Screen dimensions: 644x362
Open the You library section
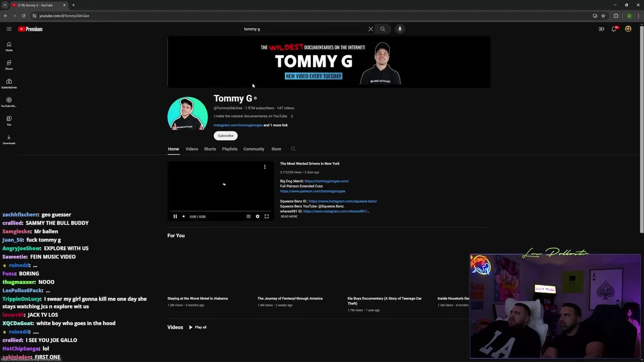point(9,121)
